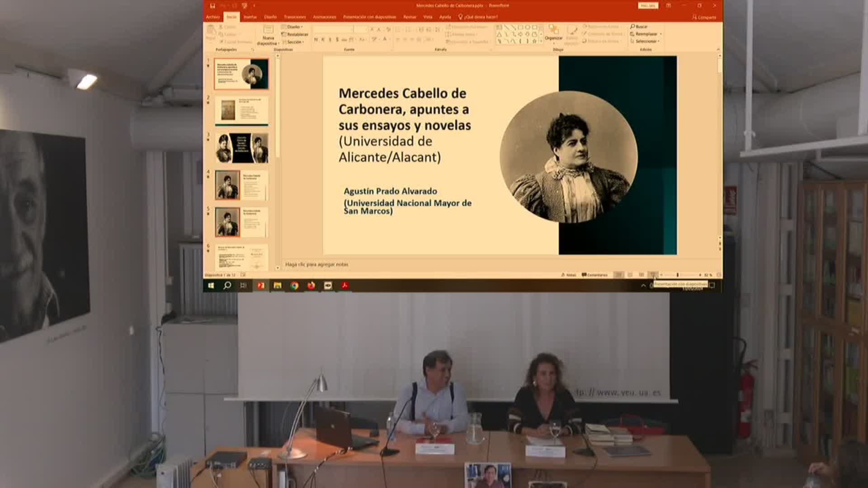868x488 pixels.
Task: Click the zoom out minus button
Action: click(x=661, y=275)
